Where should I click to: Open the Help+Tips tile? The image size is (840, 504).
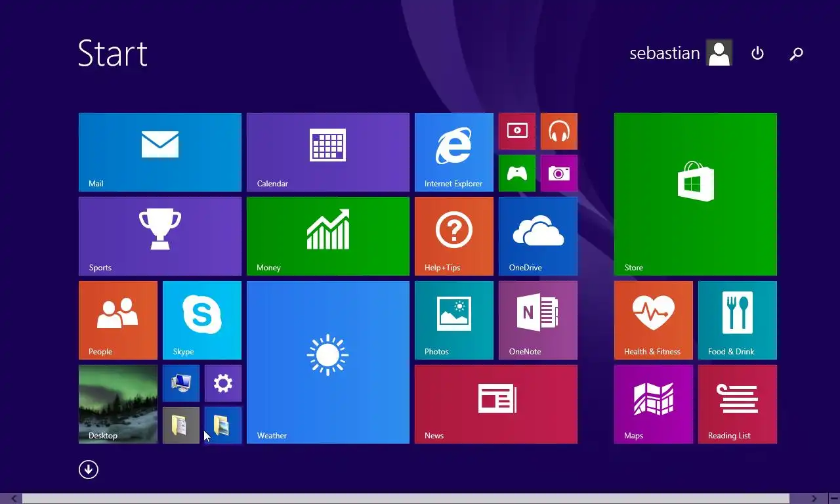(x=454, y=236)
